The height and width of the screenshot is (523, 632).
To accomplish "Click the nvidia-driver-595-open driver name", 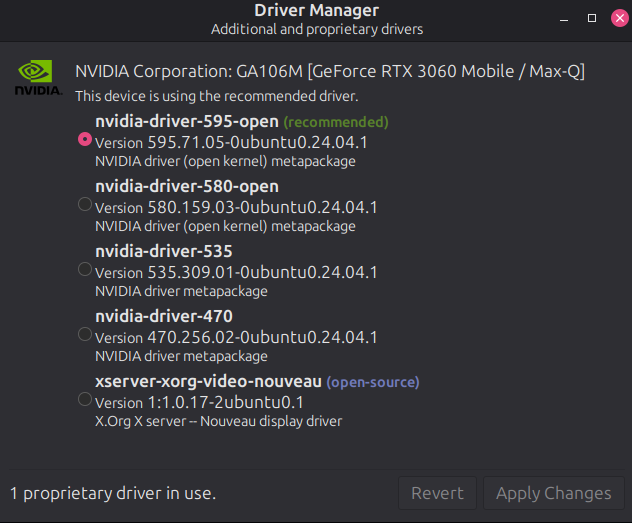I will 187,121.
